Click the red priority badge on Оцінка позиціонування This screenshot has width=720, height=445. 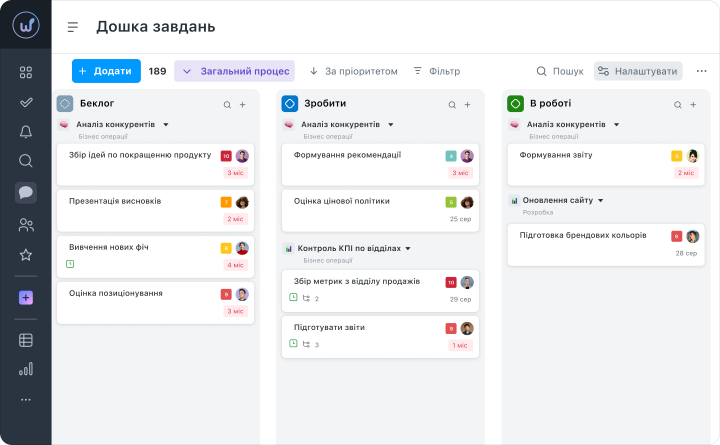point(226,294)
